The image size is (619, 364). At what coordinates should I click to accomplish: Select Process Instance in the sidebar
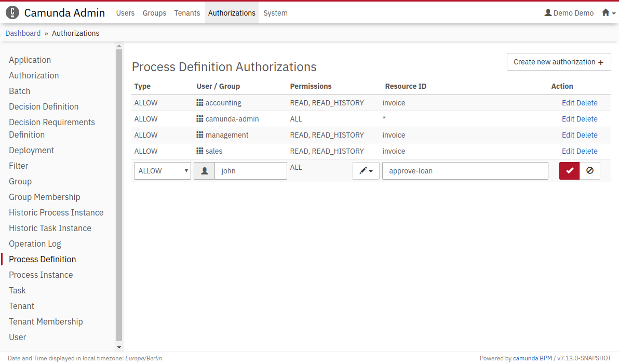coord(41,275)
